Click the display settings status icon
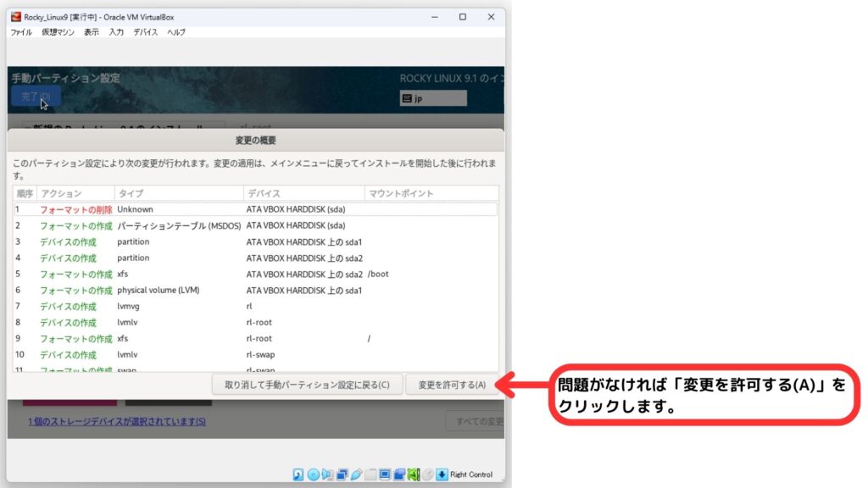This screenshot has height=488, width=868. 385,474
